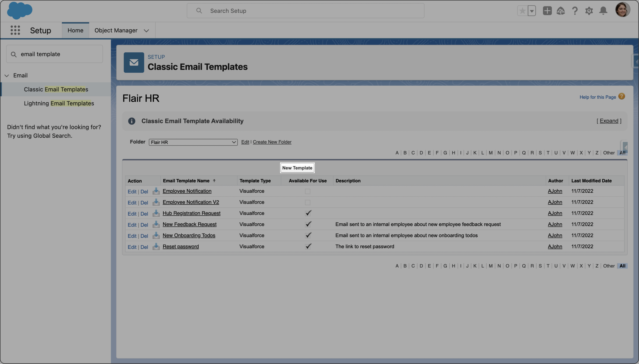This screenshot has height=364, width=639.
Task: Click the download icon beside Reset password
Action: pos(156,246)
